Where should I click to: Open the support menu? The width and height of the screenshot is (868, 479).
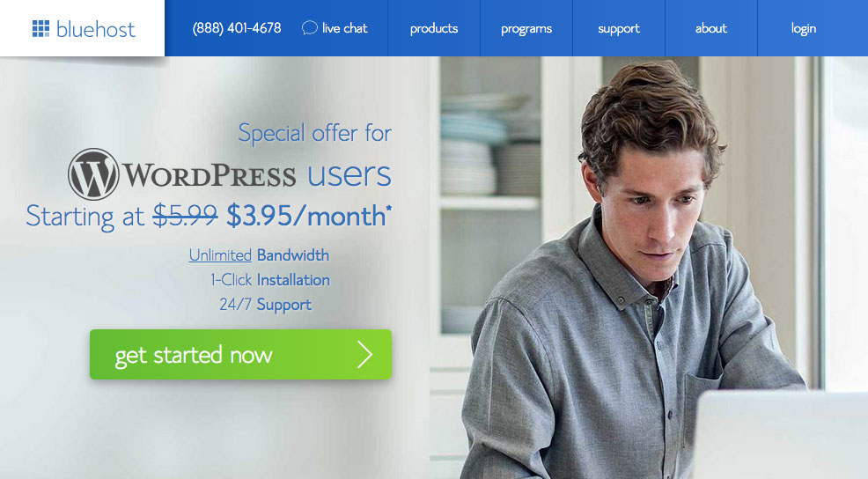[x=619, y=28]
